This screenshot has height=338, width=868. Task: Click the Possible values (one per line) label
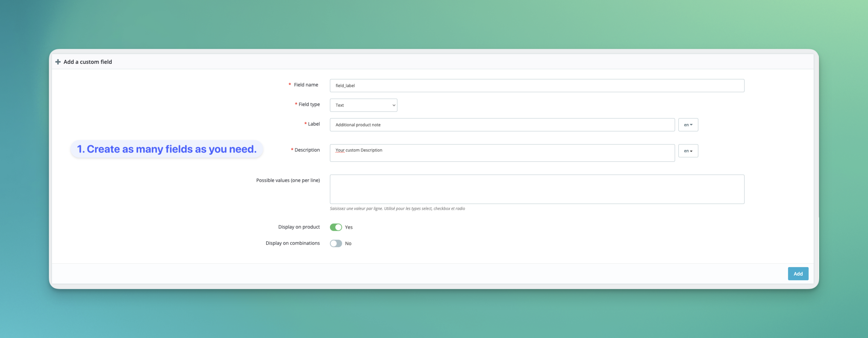(288, 180)
